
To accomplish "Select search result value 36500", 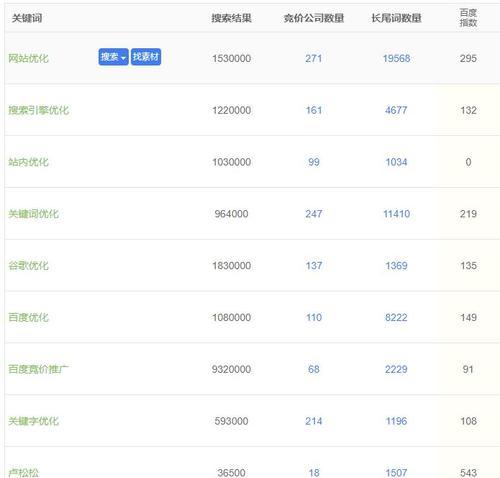I will [231, 473].
